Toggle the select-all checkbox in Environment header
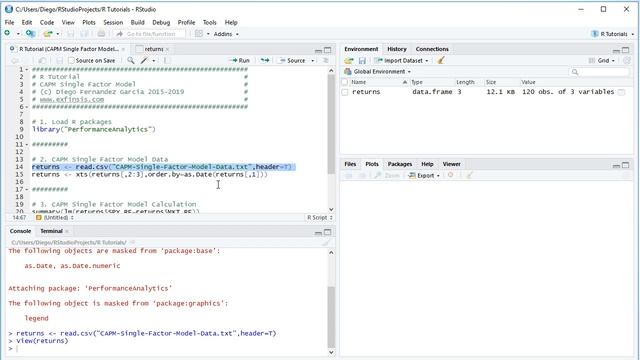The height and width of the screenshot is (360, 640). pyautogui.click(x=344, y=82)
